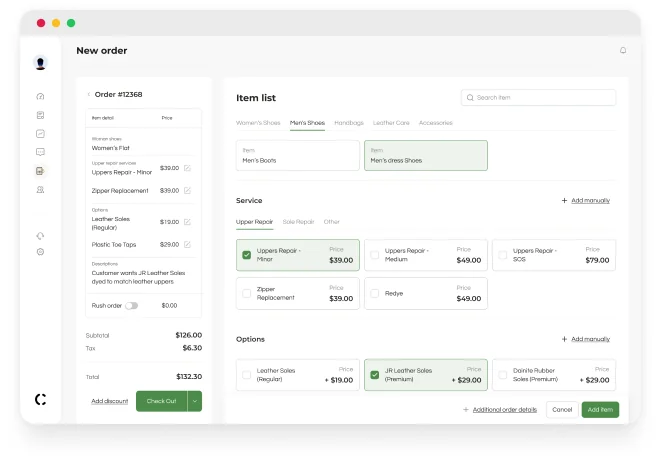Click Add manually link in Service section
661x464 pixels.
click(591, 201)
